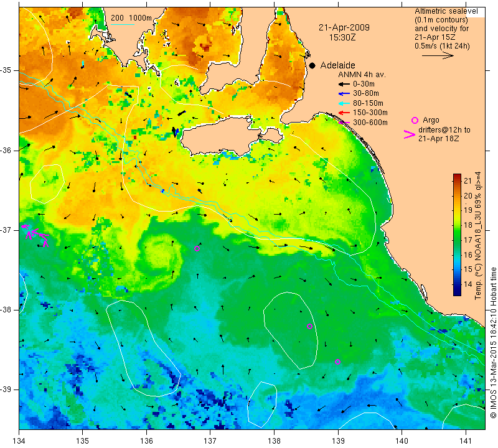Click the 'Argo' legend label
This screenshot has width=498, height=448.
tap(431, 120)
